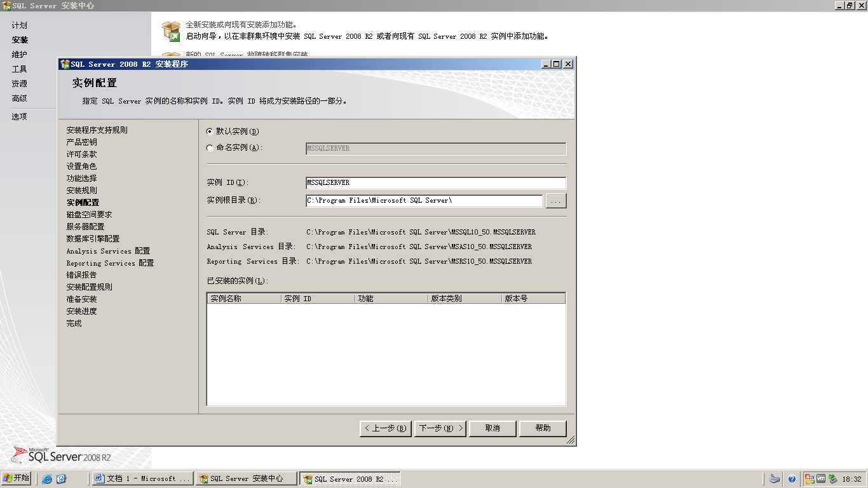Switch to the 文档 1 - Microsoft taskbar button
The height and width of the screenshot is (488, 868).
tap(143, 478)
